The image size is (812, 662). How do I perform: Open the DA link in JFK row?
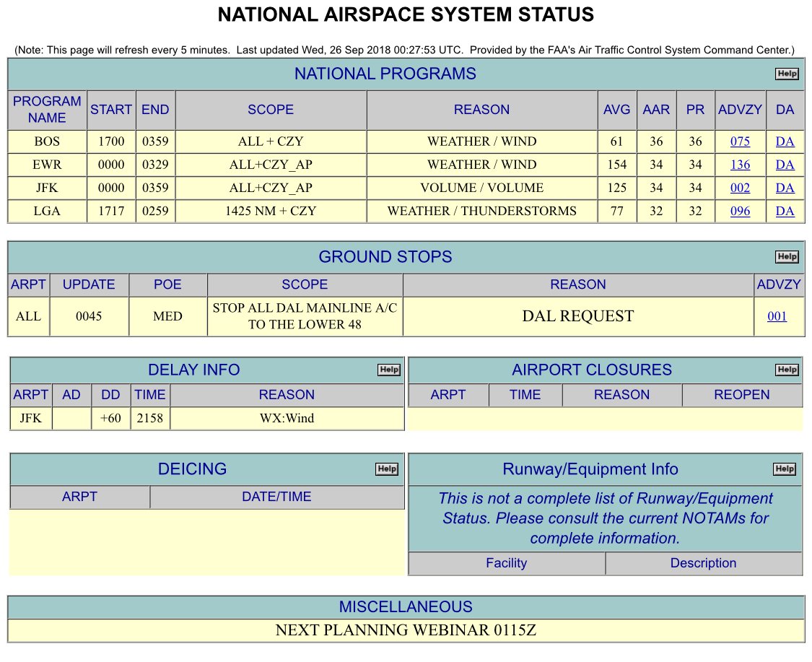(x=785, y=188)
